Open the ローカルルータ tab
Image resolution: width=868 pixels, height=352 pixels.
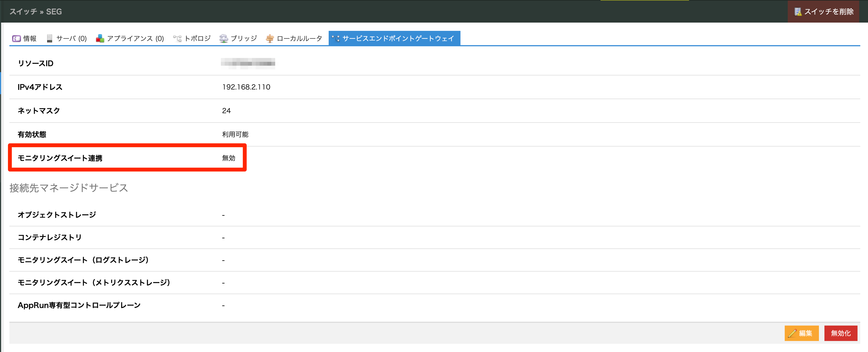click(299, 38)
